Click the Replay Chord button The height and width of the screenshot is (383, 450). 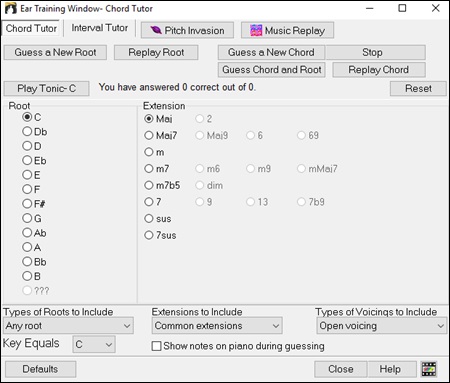click(x=379, y=70)
